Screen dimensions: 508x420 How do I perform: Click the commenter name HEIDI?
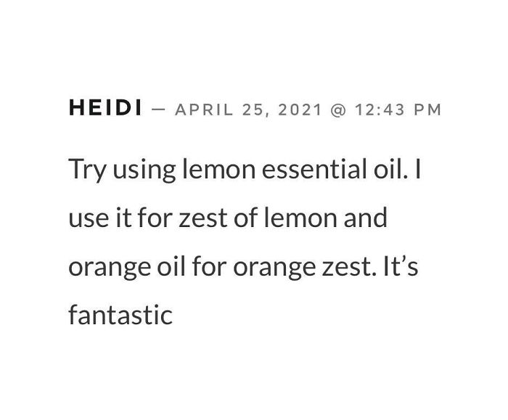[x=105, y=110]
